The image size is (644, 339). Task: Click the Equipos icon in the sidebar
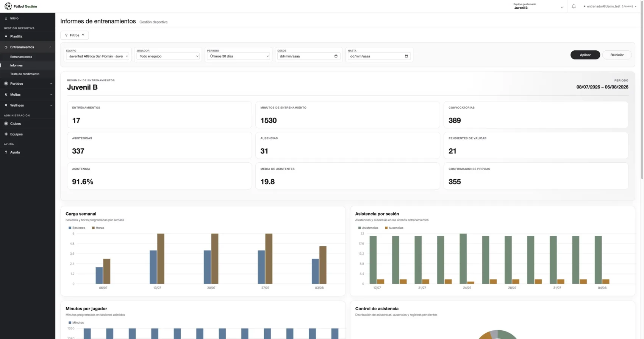(x=6, y=134)
